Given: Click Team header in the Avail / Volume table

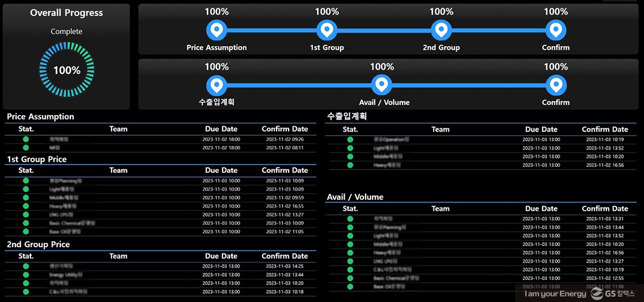Looking at the screenshot, I should click(x=440, y=208).
